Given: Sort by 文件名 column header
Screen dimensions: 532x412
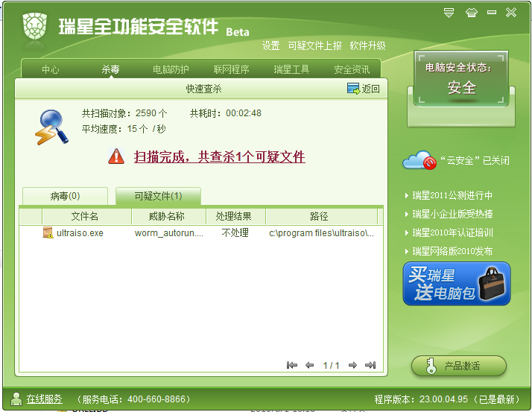Looking at the screenshot, I should coord(86,217).
